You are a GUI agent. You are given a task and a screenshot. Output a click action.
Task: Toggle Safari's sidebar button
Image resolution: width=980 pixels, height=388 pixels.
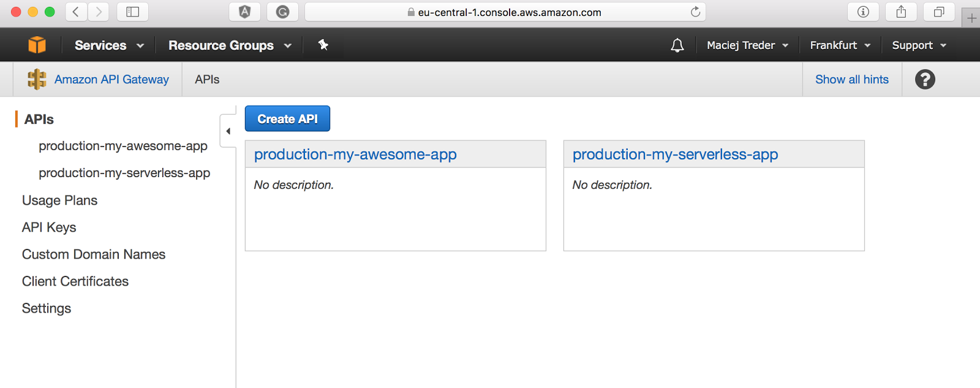pyautogui.click(x=132, y=12)
